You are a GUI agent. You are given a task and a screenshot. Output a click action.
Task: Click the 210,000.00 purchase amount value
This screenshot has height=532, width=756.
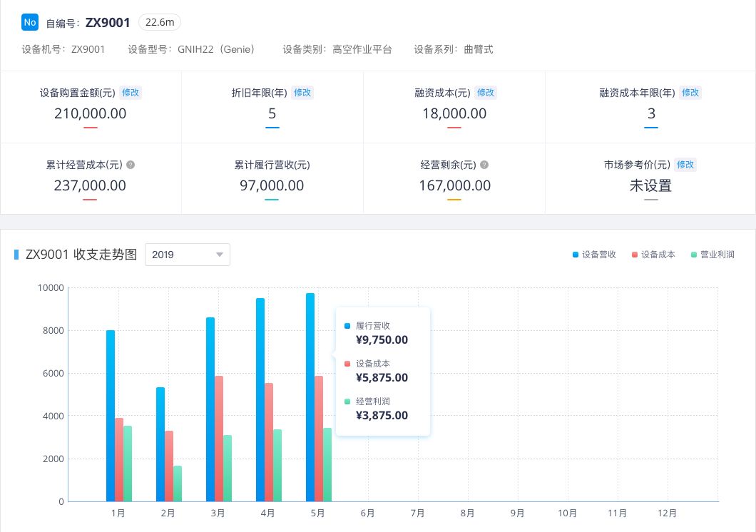[x=90, y=113]
